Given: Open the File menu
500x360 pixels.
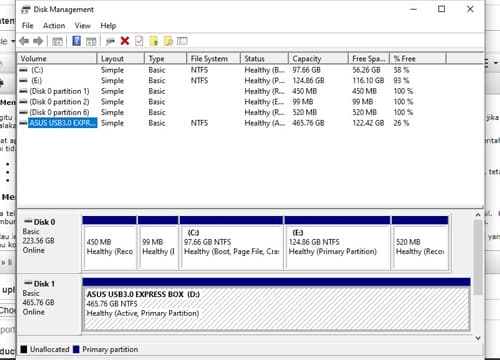Looking at the screenshot, I should tap(28, 26).
